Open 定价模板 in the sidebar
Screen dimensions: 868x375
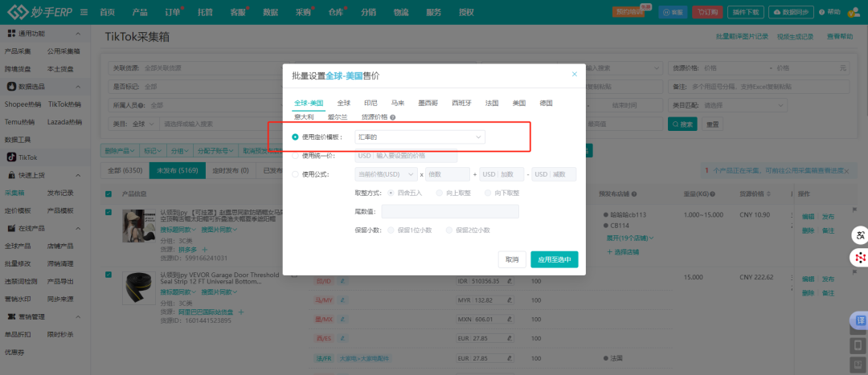click(18, 210)
